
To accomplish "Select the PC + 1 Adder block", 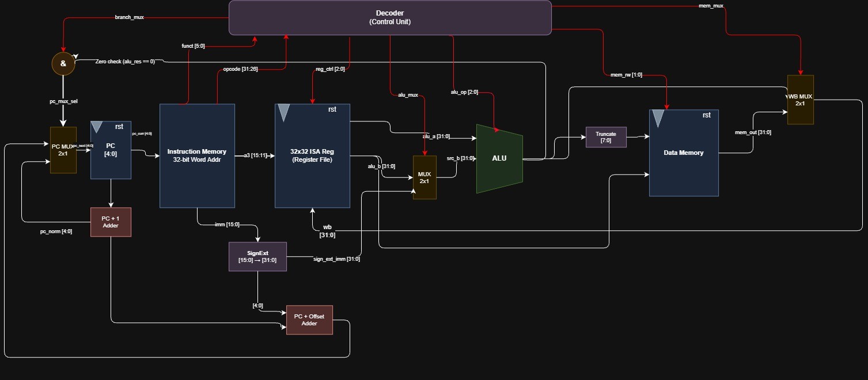I will (111, 222).
